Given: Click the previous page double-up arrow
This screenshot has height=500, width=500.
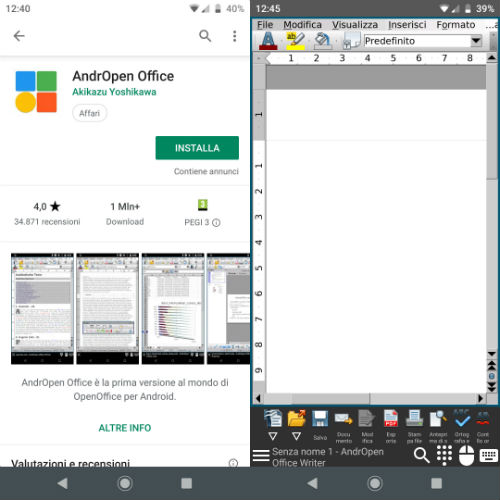Looking at the screenshot, I should click(492, 366).
